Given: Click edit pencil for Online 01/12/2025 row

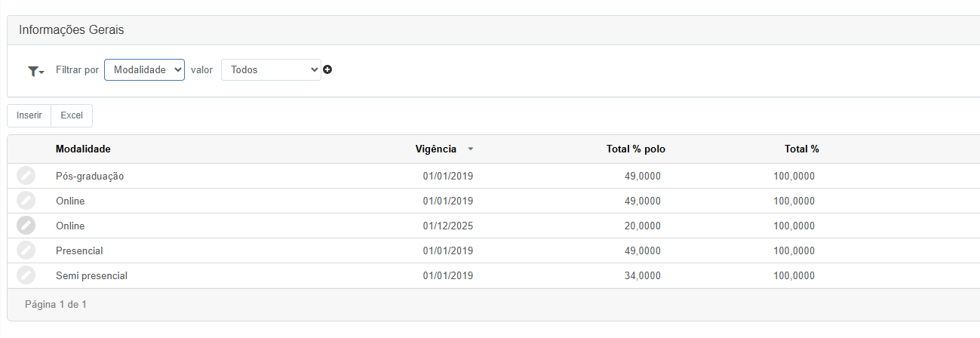Looking at the screenshot, I should [26, 226].
